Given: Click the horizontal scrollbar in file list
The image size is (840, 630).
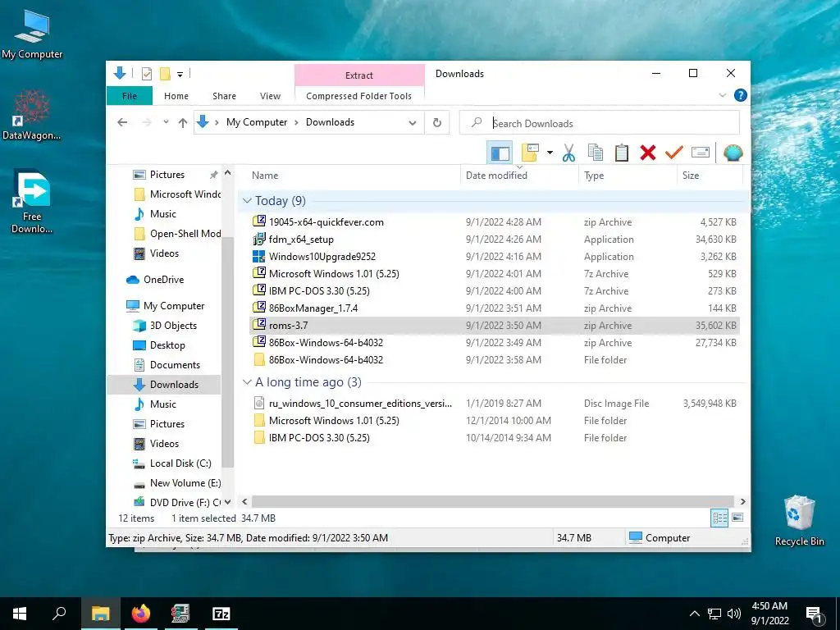Looking at the screenshot, I should [x=492, y=501].
